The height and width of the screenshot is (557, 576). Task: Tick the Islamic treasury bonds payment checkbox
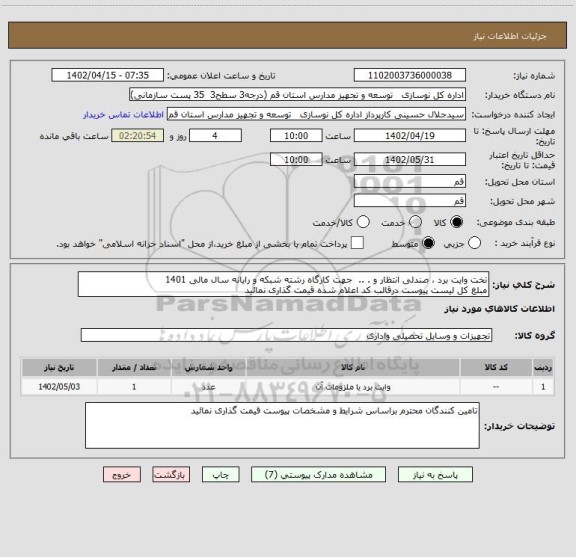[357, 243]
